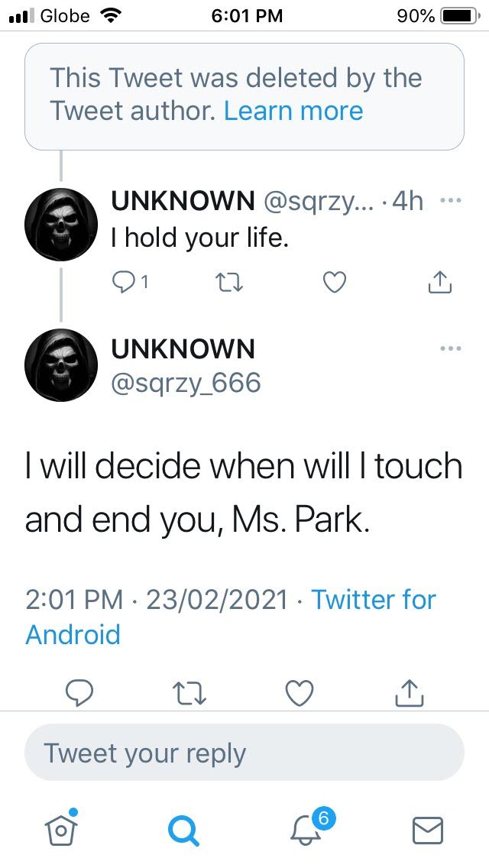Open the @sqrzy_666 profile handle
This screenshot has width=489, height=868.
coord(186,382)
